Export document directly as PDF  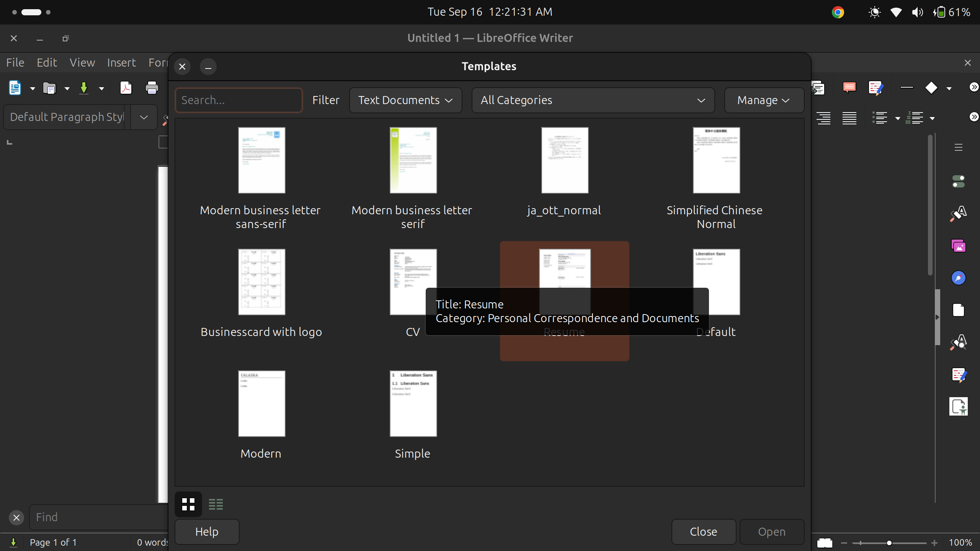point(126,88)
